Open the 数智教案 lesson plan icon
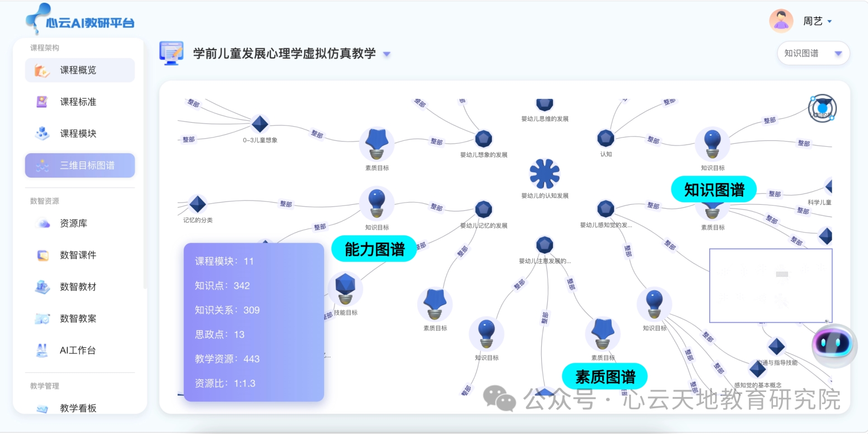 (x=42, y=318)
